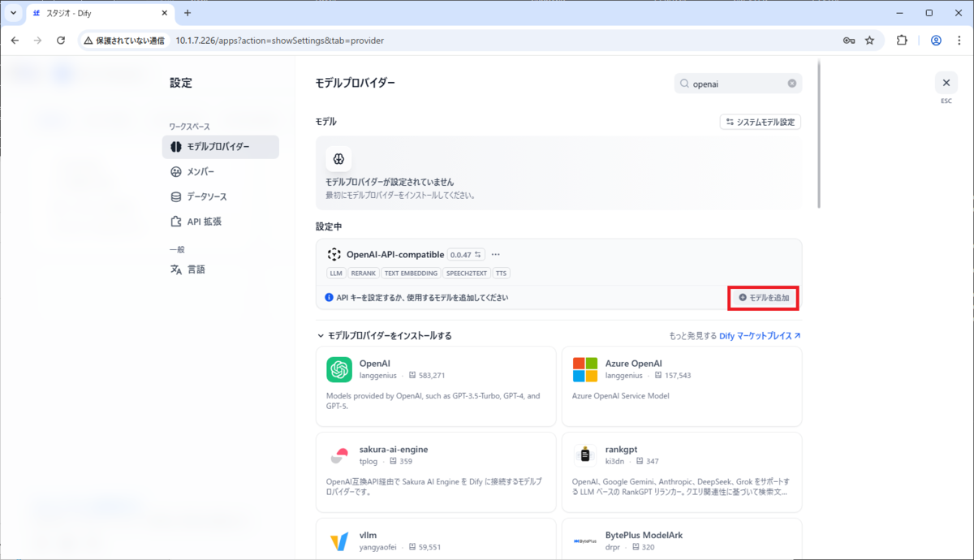Click the OpenAI-API-compatible provider logo
Screen dimensions: 974x560
[x=334, y=254]
